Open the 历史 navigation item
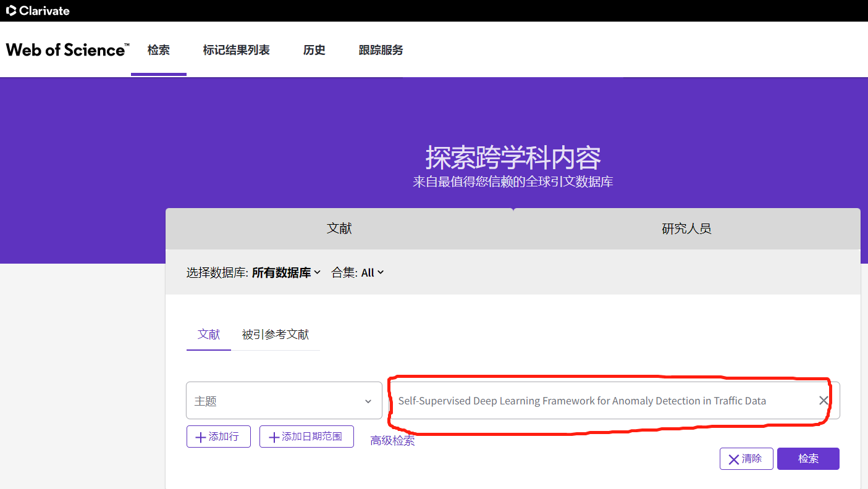868x489 pixels. click(x=314, y=50)
